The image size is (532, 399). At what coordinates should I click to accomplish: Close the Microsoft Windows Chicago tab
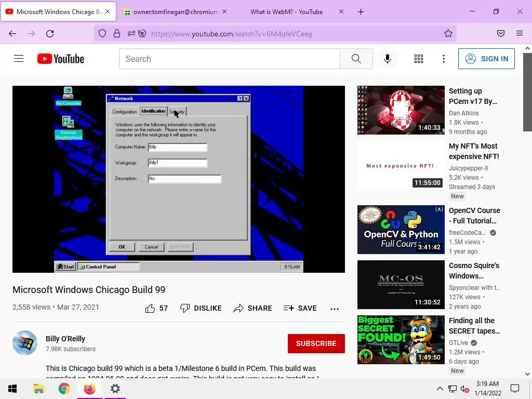coord(108,11)
